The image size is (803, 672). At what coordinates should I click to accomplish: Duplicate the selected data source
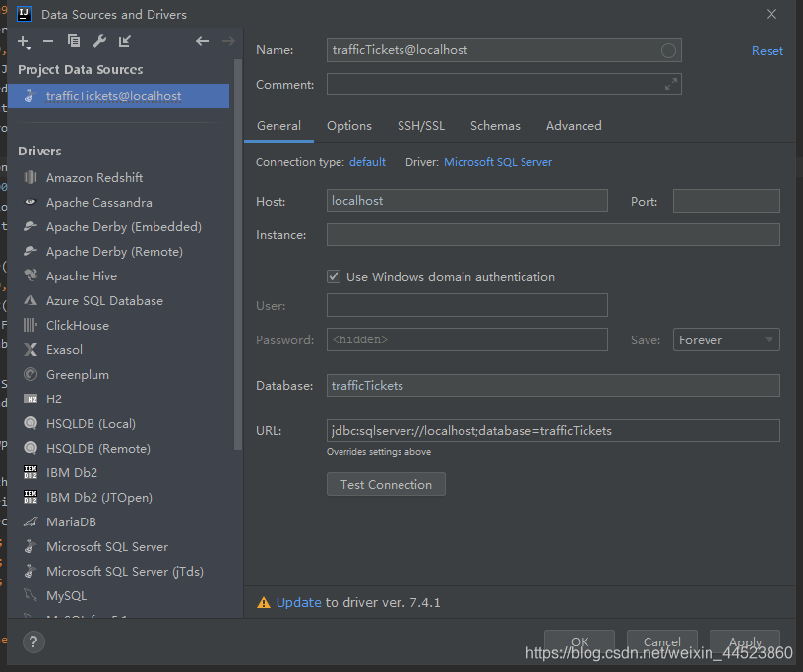click(74, 41)
